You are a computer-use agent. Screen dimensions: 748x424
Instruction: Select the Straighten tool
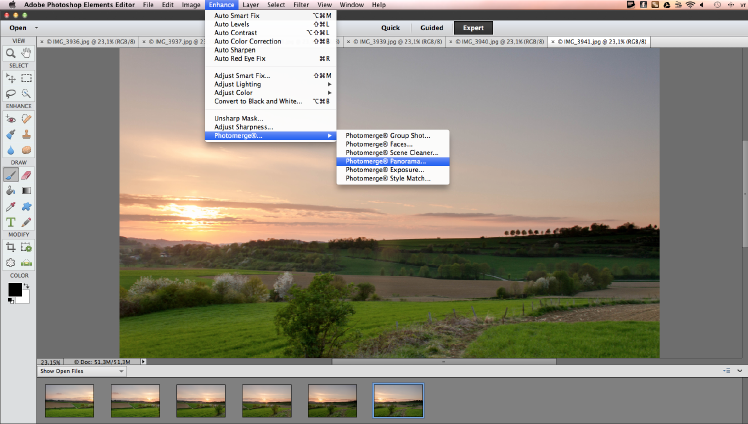26,263
